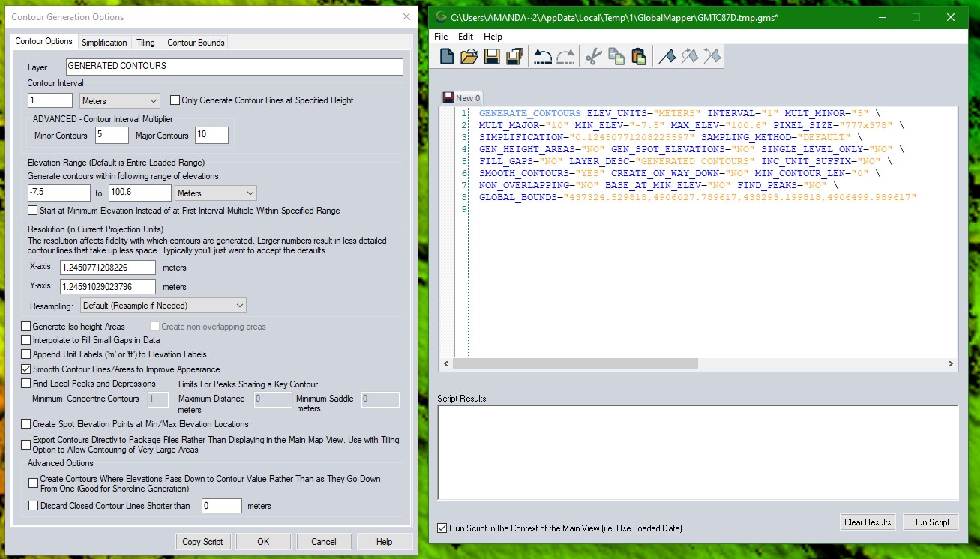The height and width of the screenshot is (559, 980).
Task: Uncheck Smooth Contour Lines/Areas option
Action: [x=26, y=369]
